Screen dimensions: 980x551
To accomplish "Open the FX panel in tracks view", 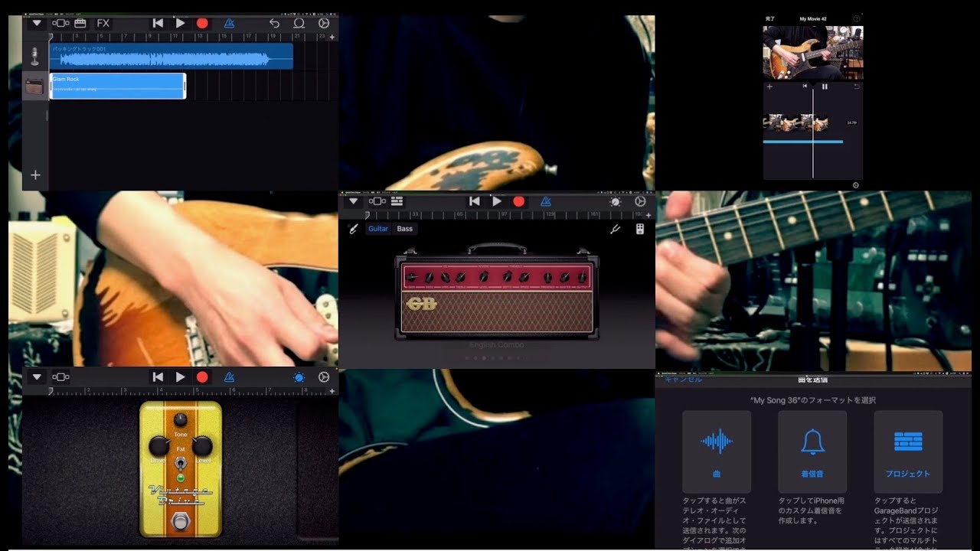I will [x=103, y=23].
